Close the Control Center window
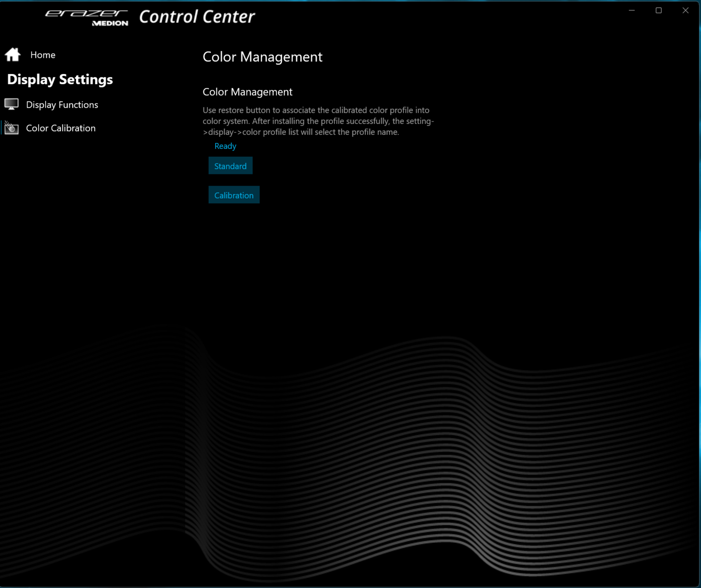 685,10
